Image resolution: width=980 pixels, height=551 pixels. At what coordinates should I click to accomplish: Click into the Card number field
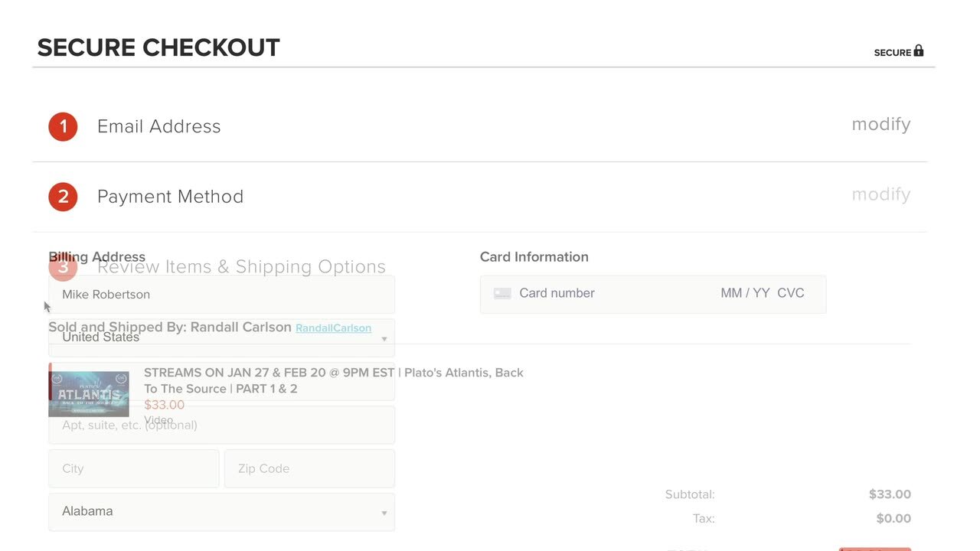[x=597, y=293]
